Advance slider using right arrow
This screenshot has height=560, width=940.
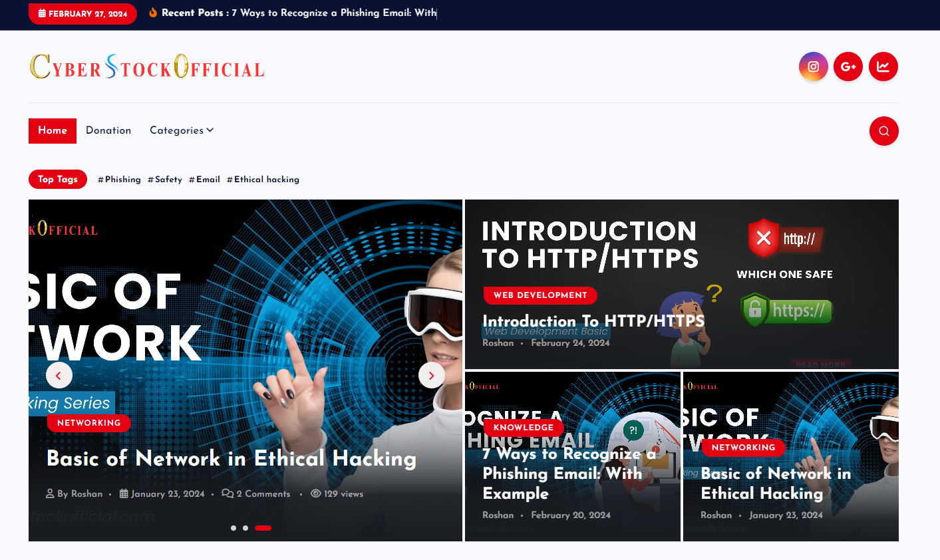[431, 376]
